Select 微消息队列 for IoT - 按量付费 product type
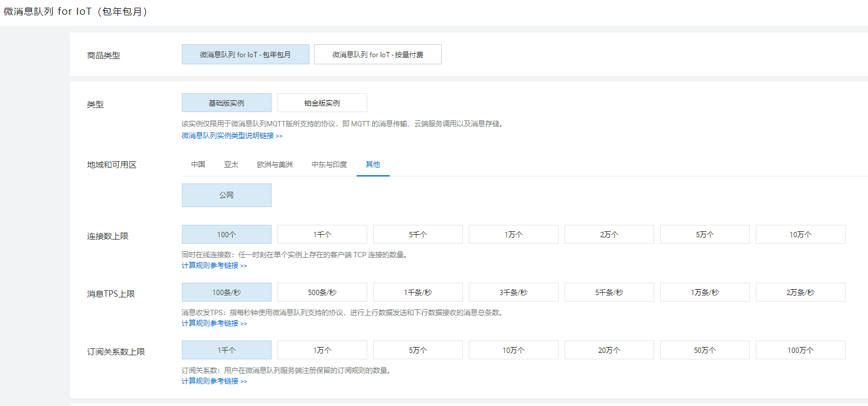868x406 pixels. click(378, 54)
